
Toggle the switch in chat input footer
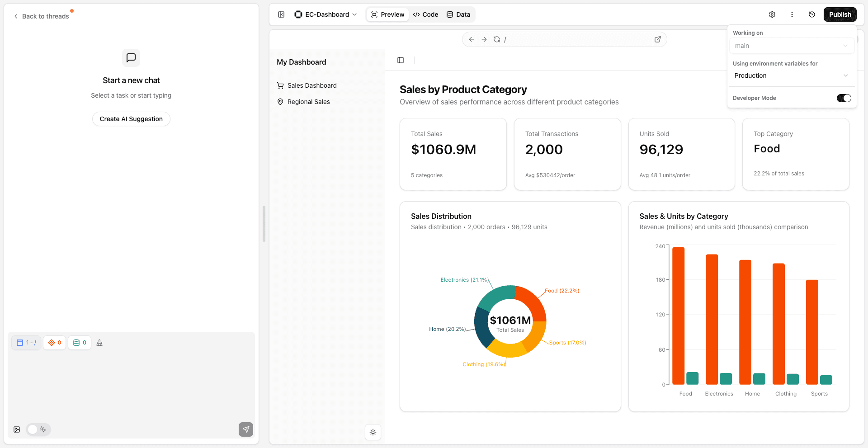(38, 429)
